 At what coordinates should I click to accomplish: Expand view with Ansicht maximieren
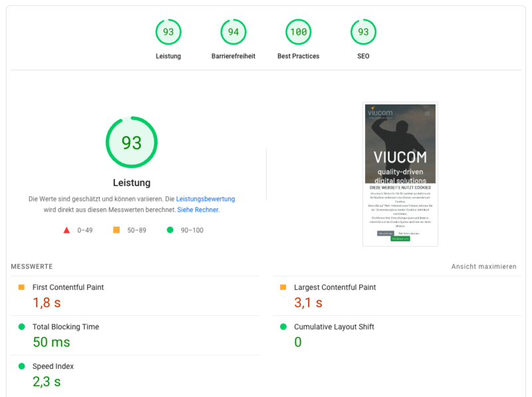(483, 267)
